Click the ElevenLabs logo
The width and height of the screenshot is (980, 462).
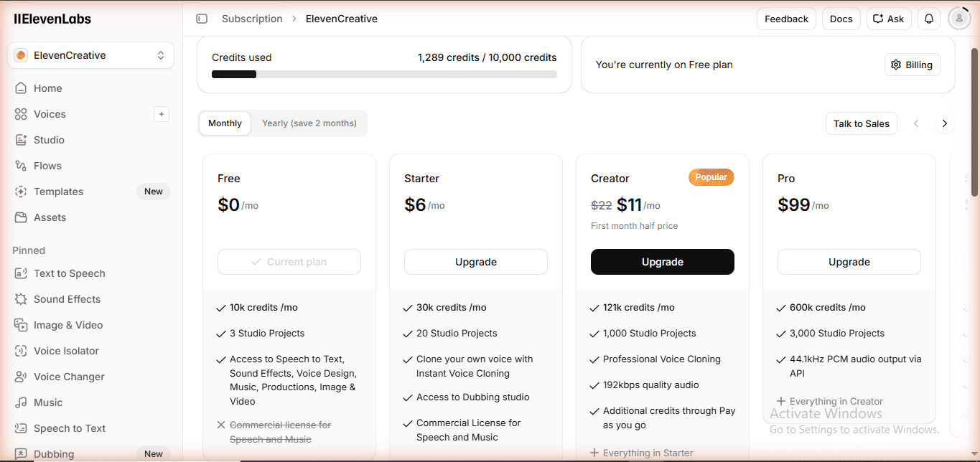pos(52,19)
